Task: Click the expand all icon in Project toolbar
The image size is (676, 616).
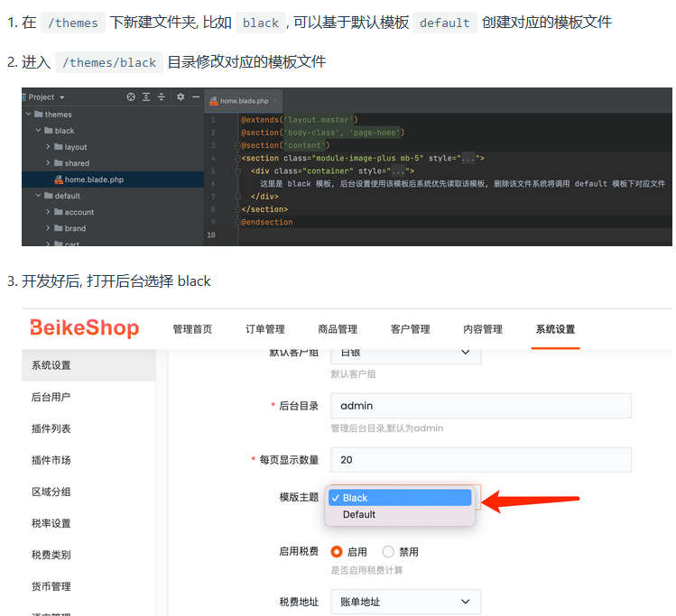Action: 146,97
